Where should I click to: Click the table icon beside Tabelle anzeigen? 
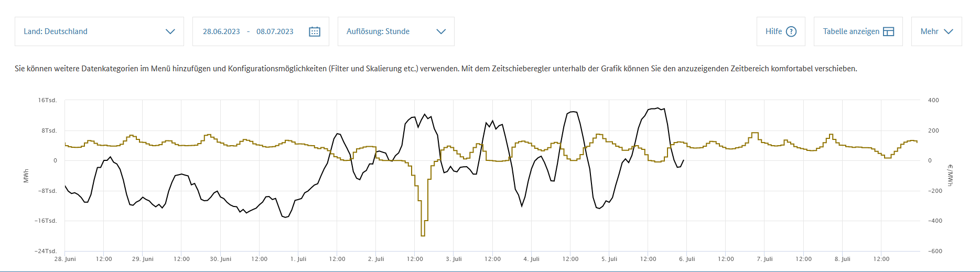coord(888,31)
